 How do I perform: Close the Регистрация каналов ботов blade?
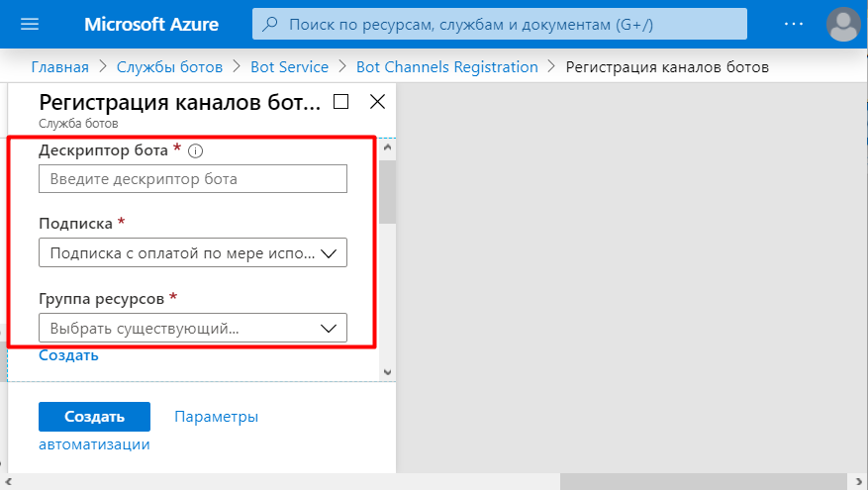(x=377, y=102)
